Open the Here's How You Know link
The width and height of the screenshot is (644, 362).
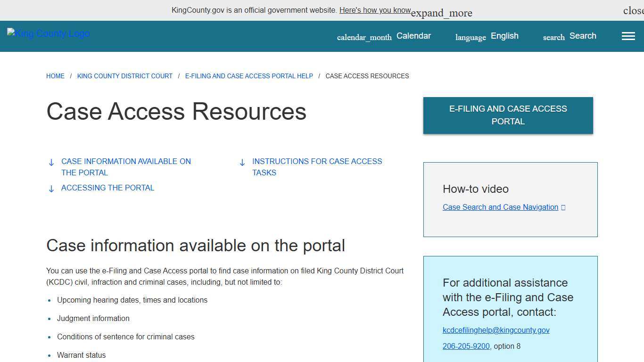(375, 10)
